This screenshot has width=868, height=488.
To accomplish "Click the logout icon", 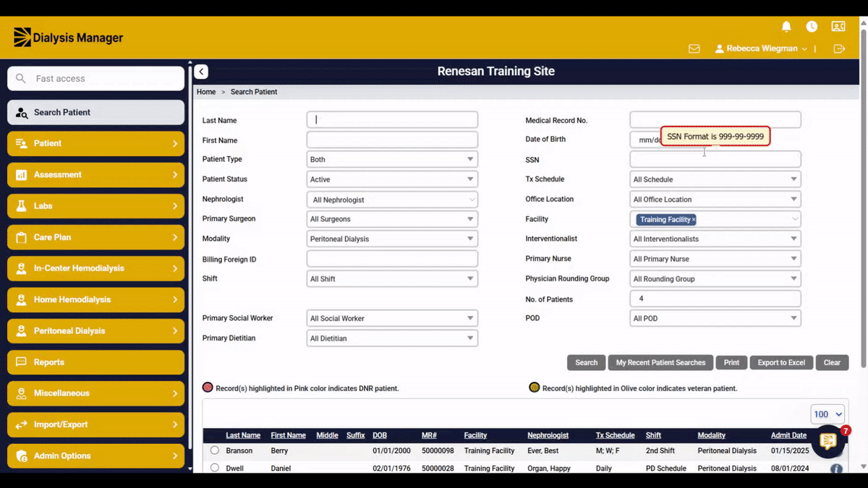I will 839,49.
